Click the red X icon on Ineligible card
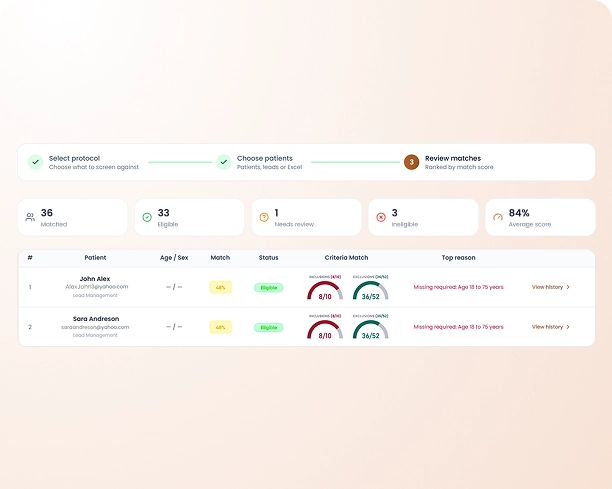This screenshot has width=612, height=489. pos(381,217)
